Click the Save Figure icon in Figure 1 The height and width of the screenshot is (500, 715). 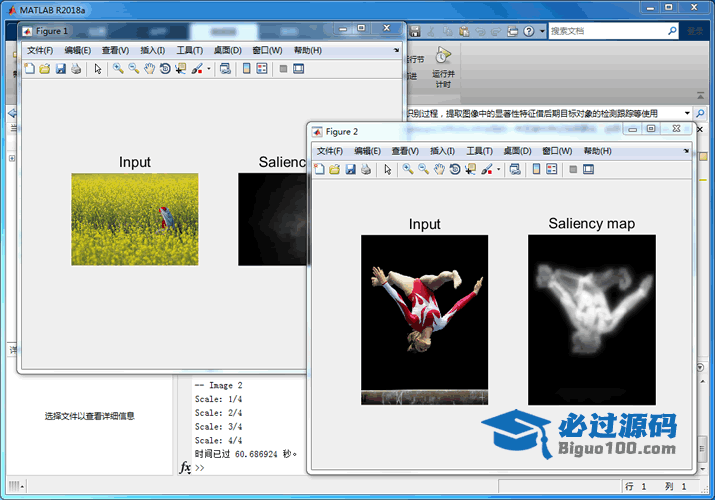click(60, 69)
